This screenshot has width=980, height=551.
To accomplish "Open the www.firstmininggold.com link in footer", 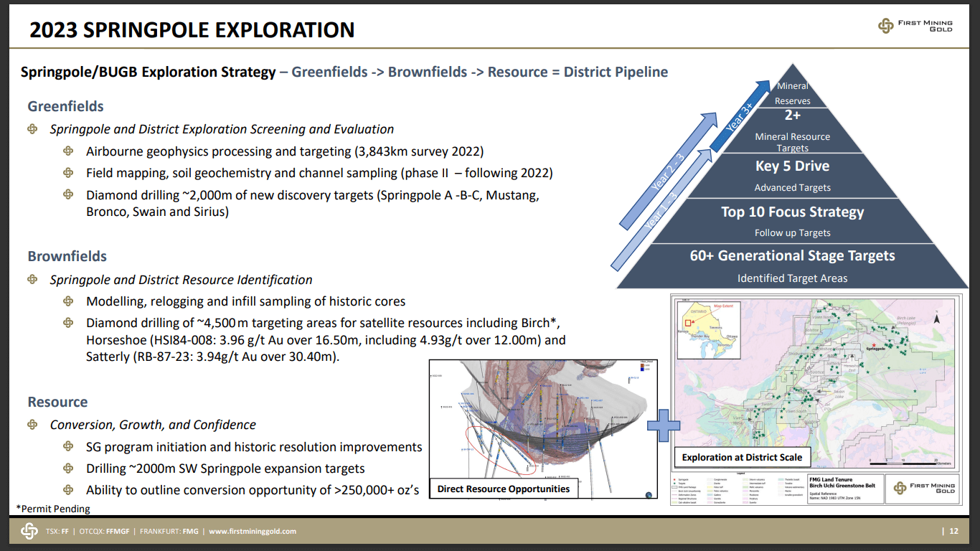I will (x=252, y=532).
